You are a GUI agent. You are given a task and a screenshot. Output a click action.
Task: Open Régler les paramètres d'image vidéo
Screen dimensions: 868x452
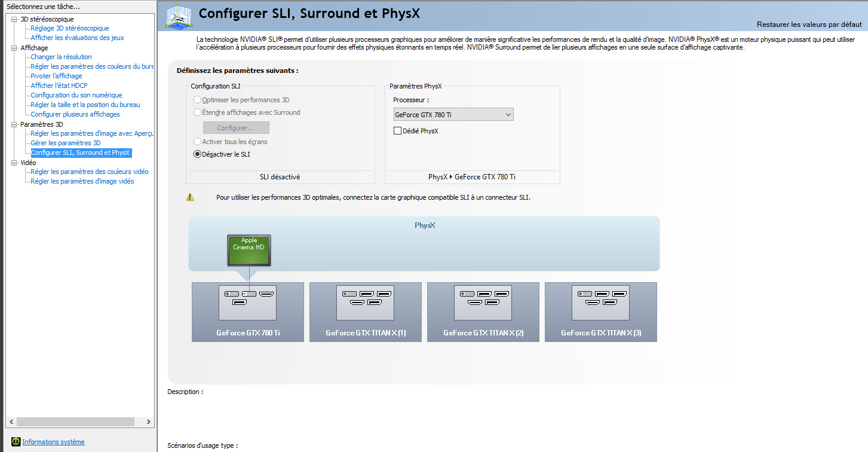coord(82,181)
